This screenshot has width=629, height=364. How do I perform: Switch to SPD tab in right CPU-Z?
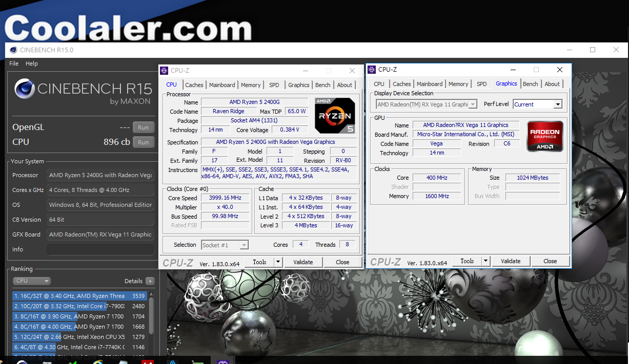(482, 84)
